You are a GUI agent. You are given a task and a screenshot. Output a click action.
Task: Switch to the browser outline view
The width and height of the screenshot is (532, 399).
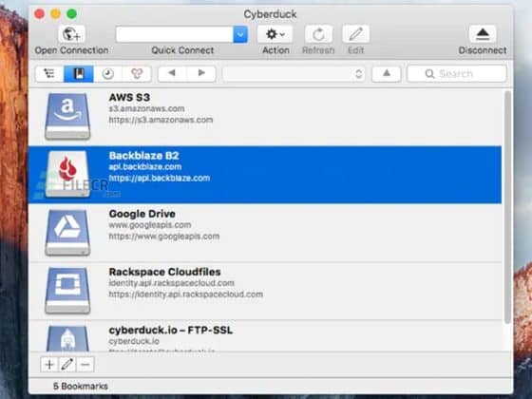(x=49, y=74)
